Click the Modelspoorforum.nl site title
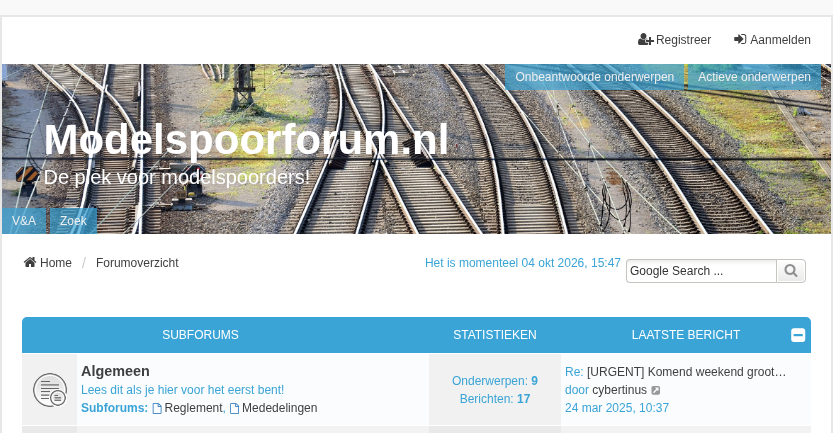Screen dimensions: 833x433 [246, 140]
